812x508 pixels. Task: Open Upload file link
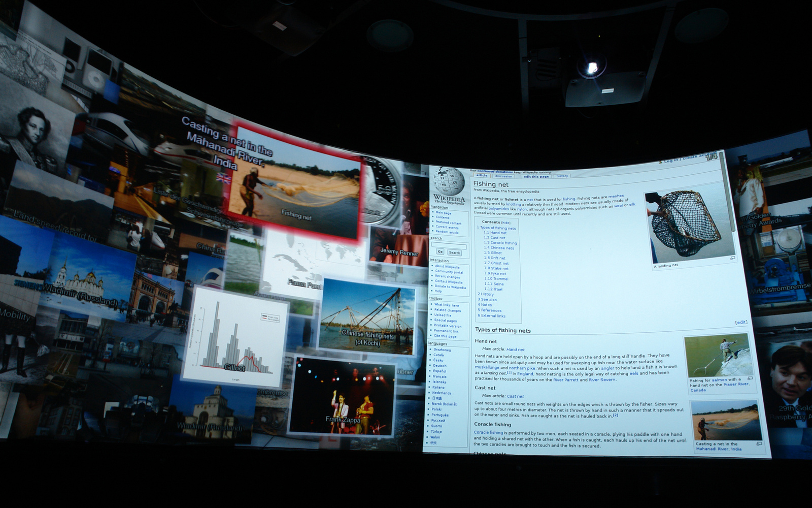[443, 315]
